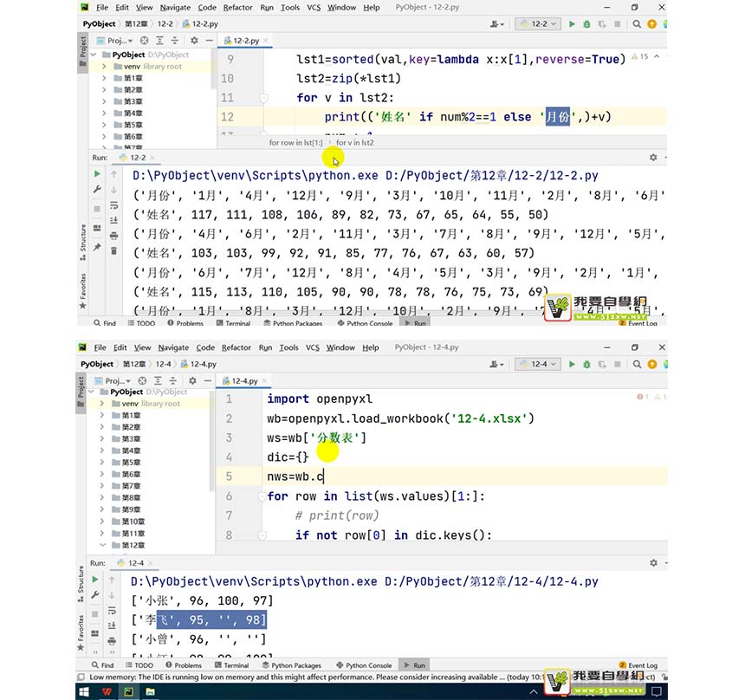Click the orange update icon in 12-2.py window
The image size is (745, 700).
(651, 23)
